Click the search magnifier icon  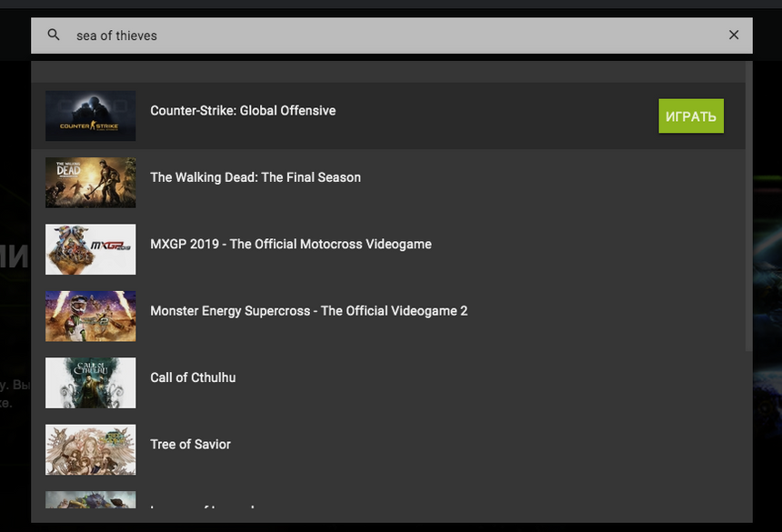point(54,35)
